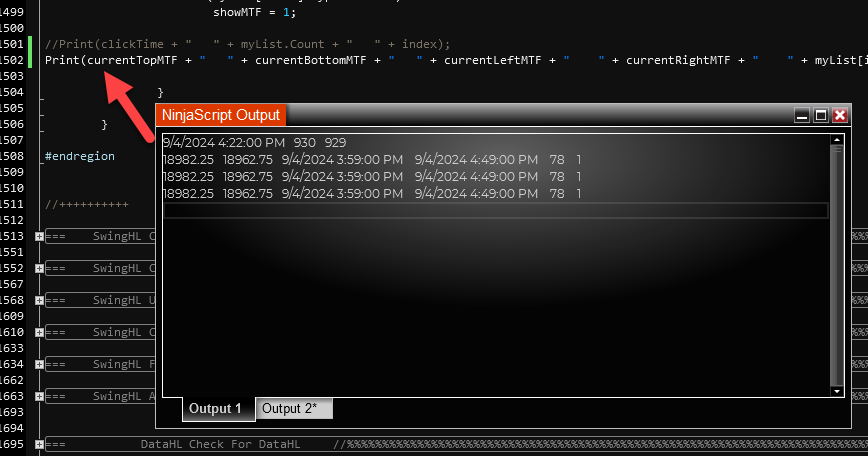Screen dimensions: 868x456
Task: Close the NinjaScript Output window
Action: click(x=840, y=115)
